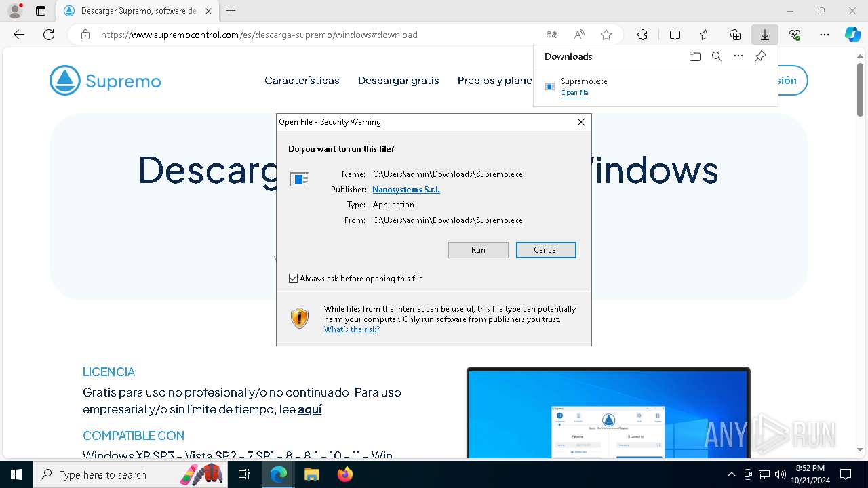Viewport: 868px width, 488px height.
Task: Add this page to favorites star
Action: (606, 35)
